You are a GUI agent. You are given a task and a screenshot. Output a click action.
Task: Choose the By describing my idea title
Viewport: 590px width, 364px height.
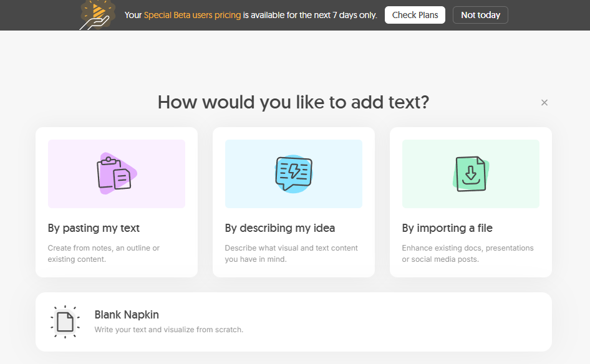click(x=279, y=228)
